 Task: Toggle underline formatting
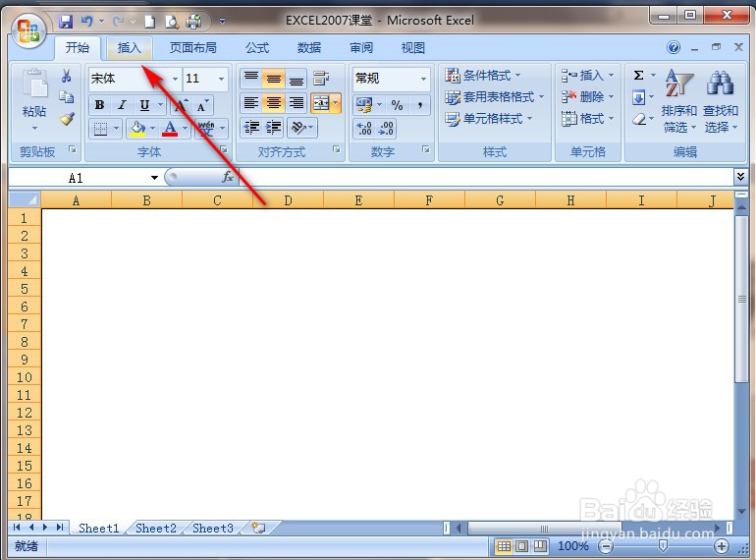(144, 105)
